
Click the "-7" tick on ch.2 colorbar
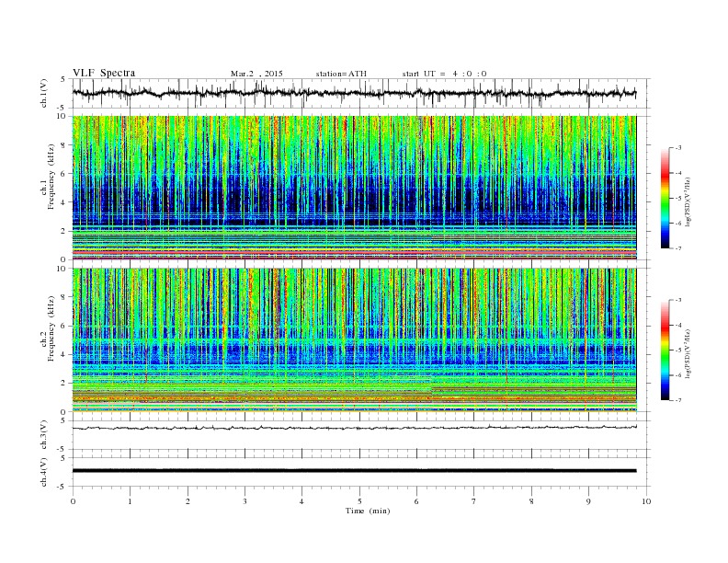click(677, 400)
